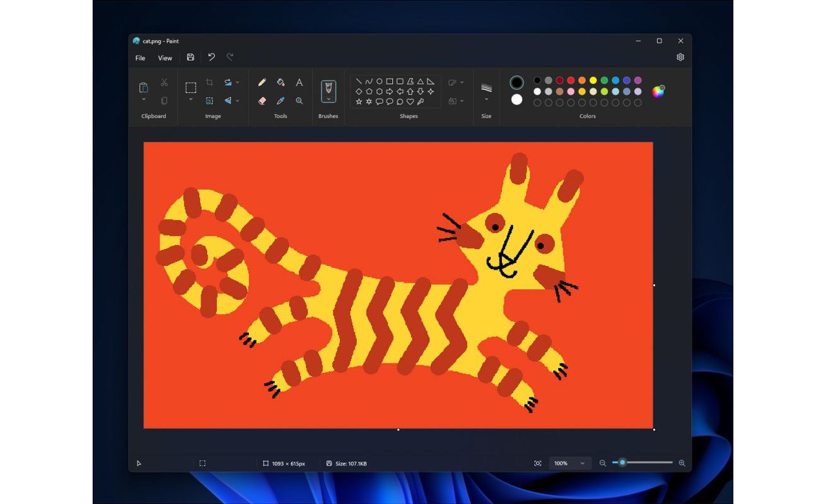Pick the pink color swatch
Image resolution: width=826 pixels, height=504 pixels.
point(571,91)
